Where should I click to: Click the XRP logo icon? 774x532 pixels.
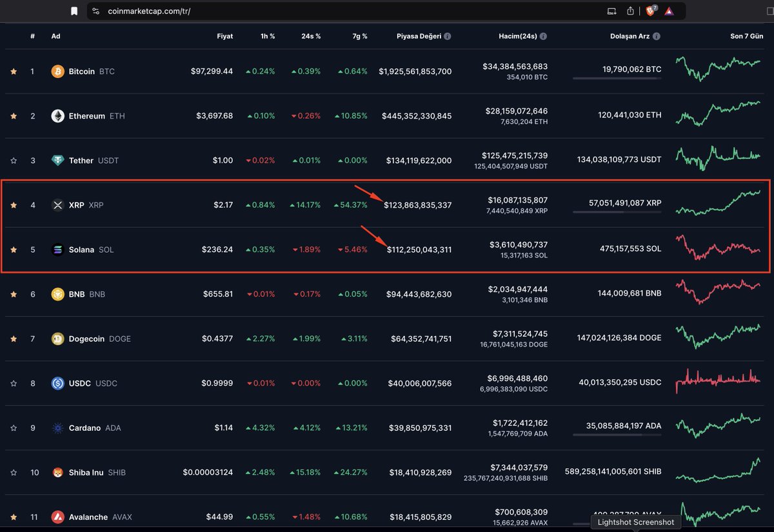coord(58,205)
